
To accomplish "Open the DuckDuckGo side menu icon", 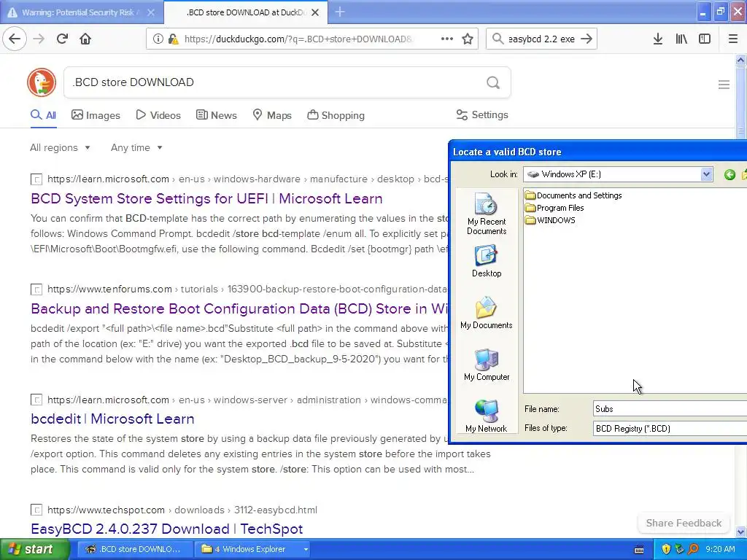I will click(724, 85).
